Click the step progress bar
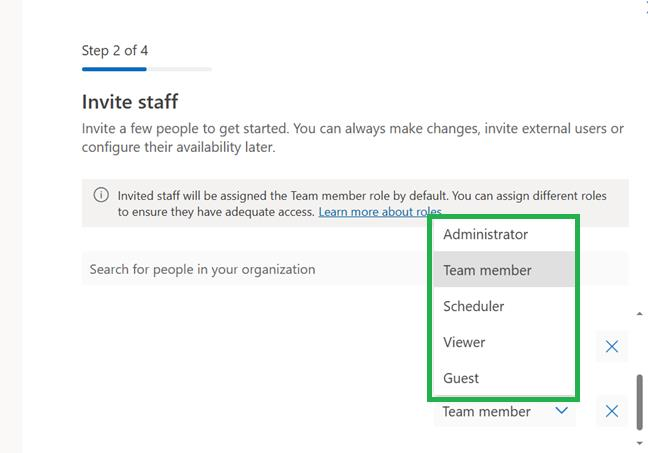The height and width of the screenshot is (453, 648). [146, 69]
